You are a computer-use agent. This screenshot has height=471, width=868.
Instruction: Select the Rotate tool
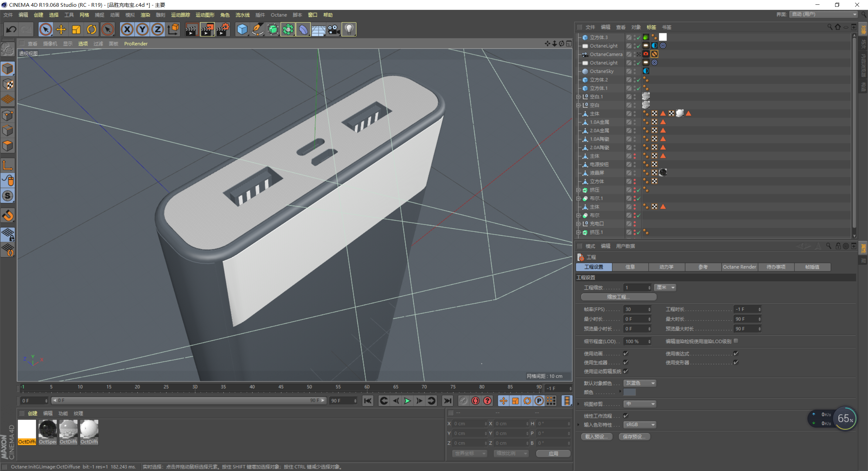tap(91, 29)
